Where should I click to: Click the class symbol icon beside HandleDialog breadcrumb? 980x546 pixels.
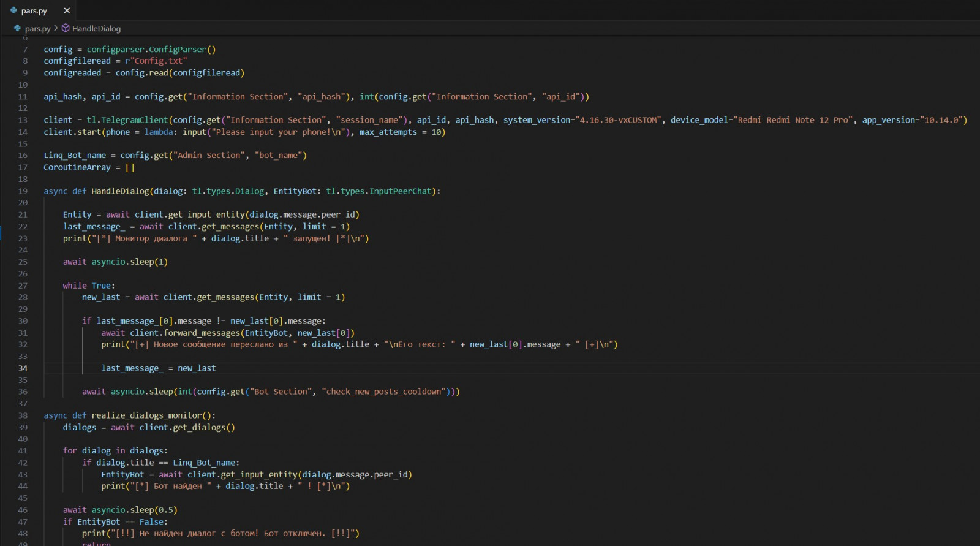[x=66, y=28]
